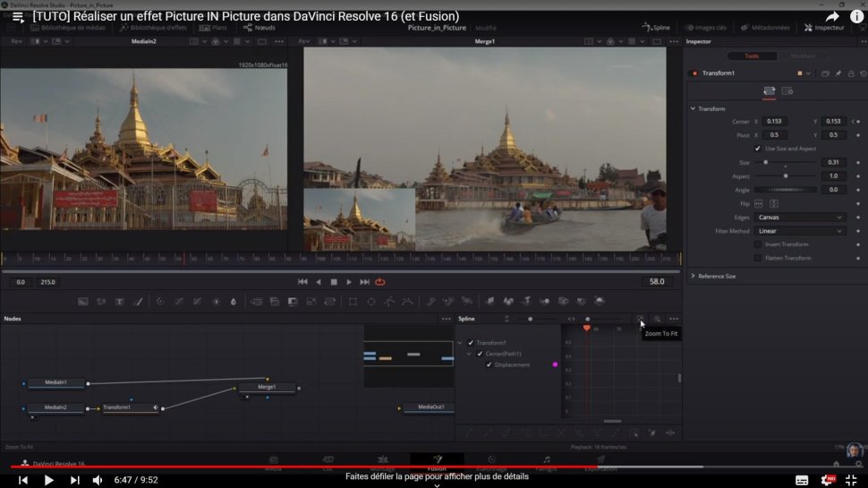Screen dimensions: 868x488
Task: Select the Merge1 node
Action: [267, 387]
